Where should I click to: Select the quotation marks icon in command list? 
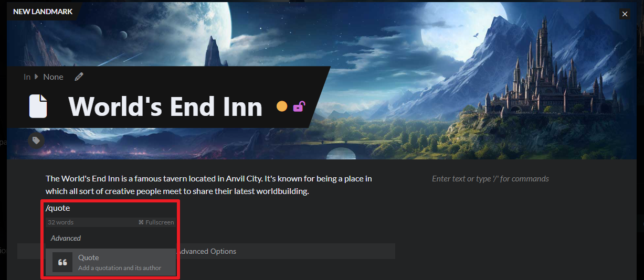pos(62,262)
